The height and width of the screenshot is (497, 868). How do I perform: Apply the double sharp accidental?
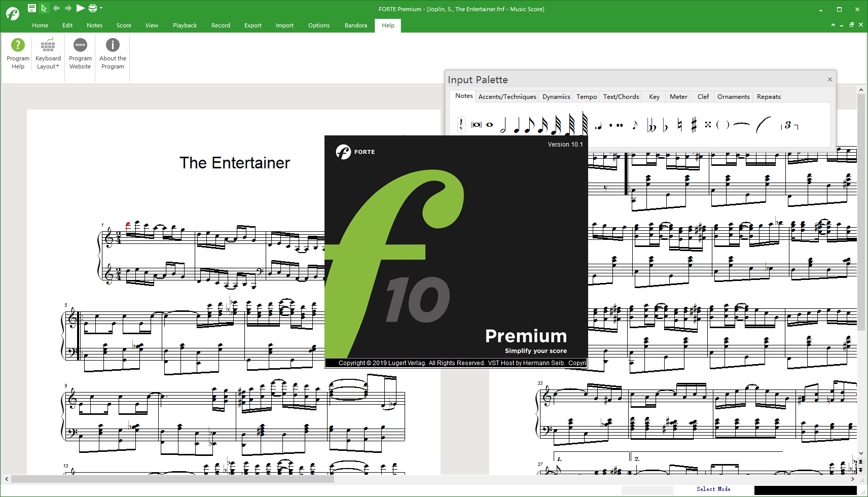point(708,124)
